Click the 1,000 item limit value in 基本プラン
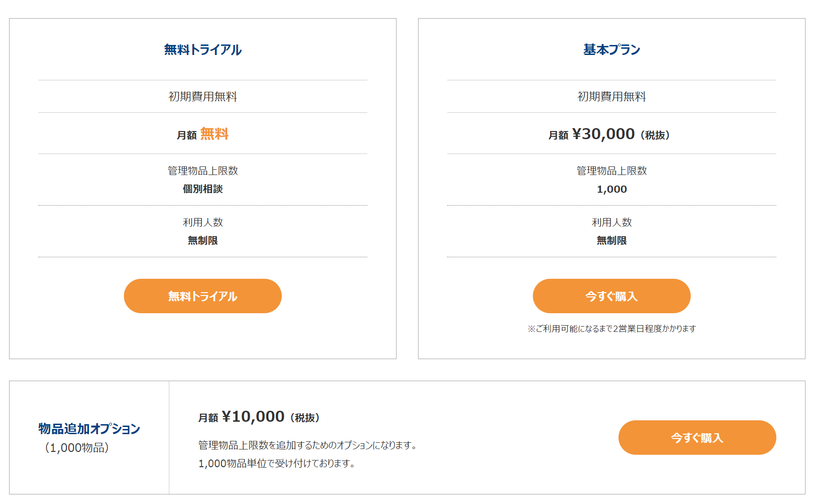The image size is (817, 504). (x=611, y=189)
